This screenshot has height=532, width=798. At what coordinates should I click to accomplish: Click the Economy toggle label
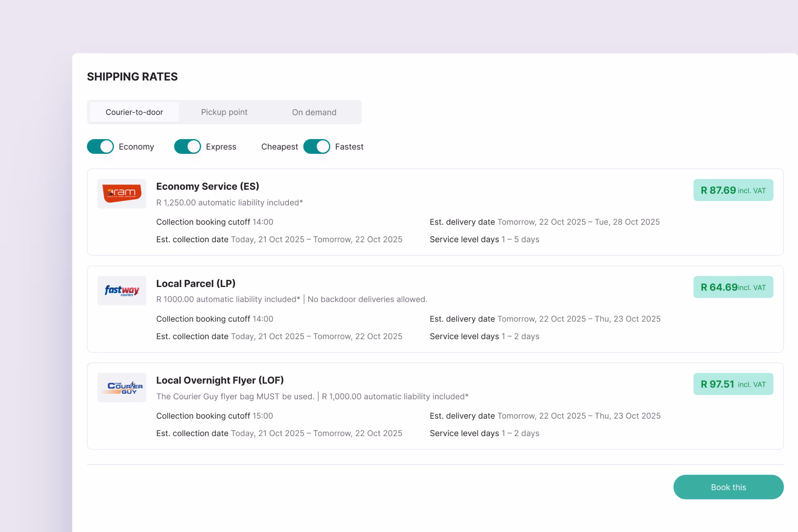pos(136,147)
